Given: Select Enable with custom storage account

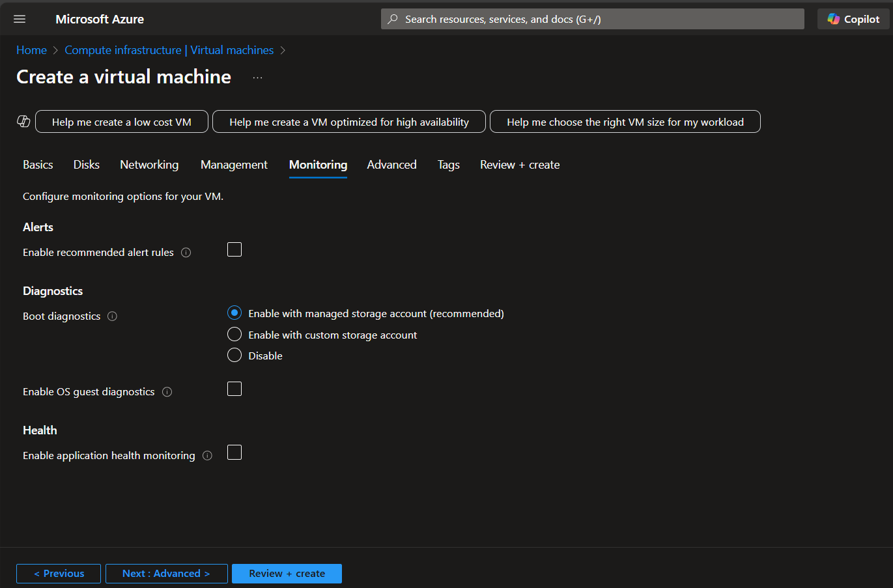Looking at the screenshot, I should pyautogui.click(x=234, y=335).
